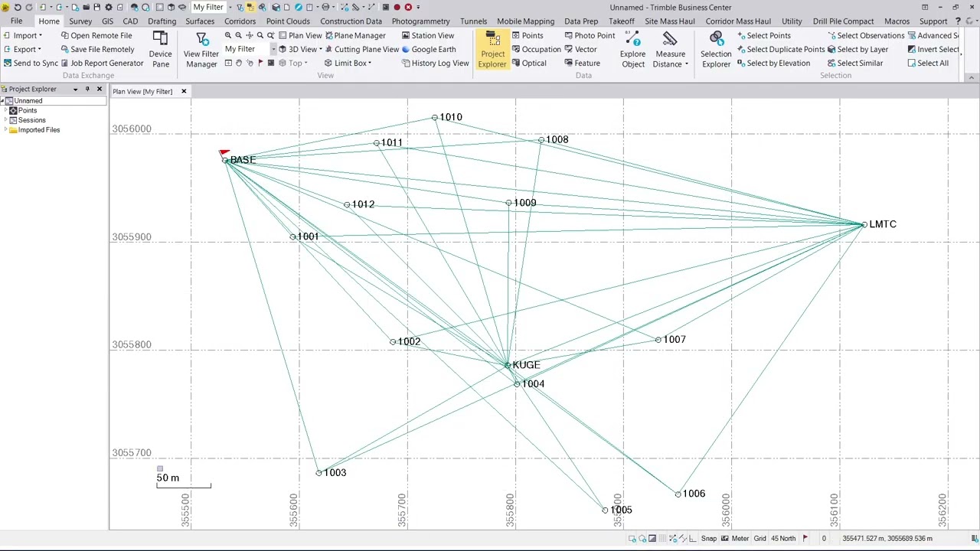
Task: Switch to the Surfaces ribbon tab
Action: click(200, 21)
